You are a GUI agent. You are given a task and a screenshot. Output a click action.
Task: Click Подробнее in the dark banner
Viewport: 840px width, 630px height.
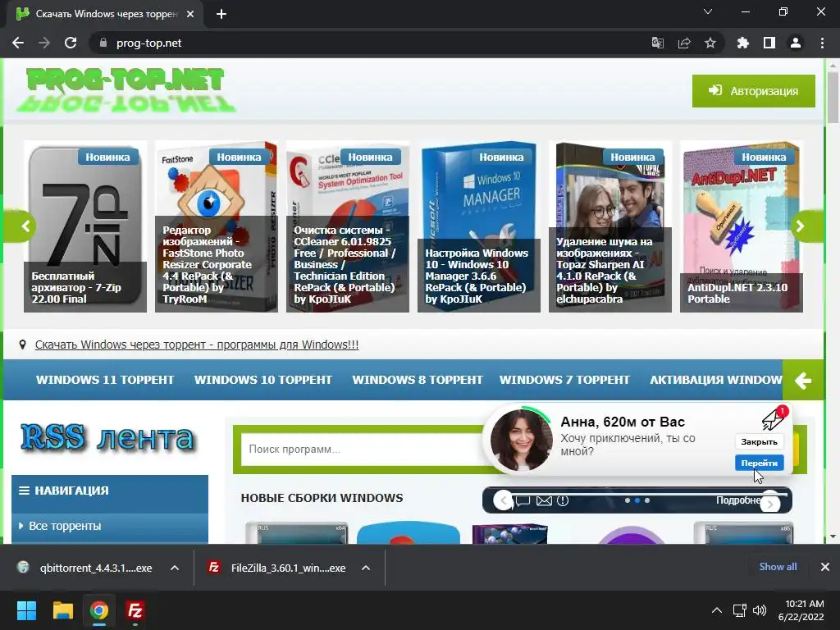(738, 500)
